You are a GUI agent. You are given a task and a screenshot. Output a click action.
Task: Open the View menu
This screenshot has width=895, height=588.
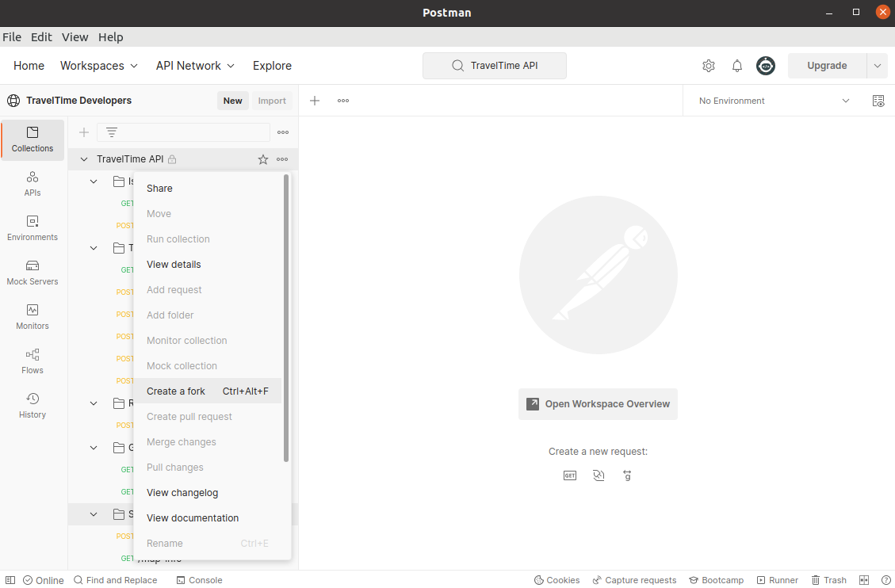pyautogui.click(x=75, y=37)
